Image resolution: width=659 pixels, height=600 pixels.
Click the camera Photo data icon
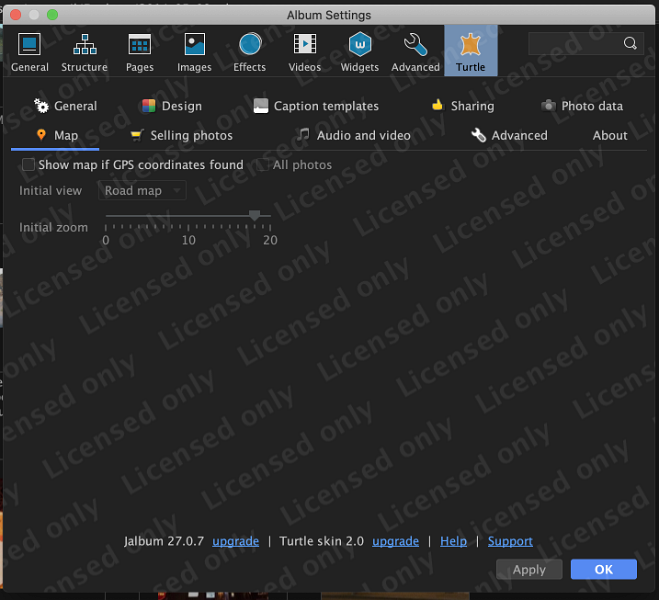pos(548,105)
